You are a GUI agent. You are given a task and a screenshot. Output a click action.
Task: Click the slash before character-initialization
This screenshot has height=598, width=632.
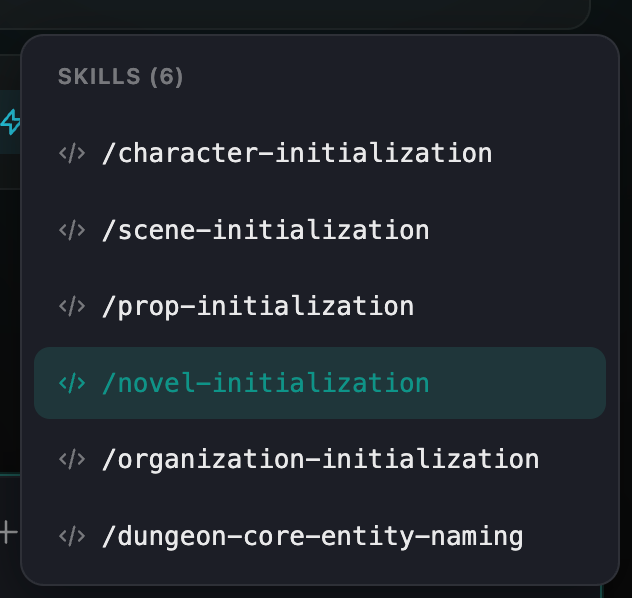click(x=108, y=153)
